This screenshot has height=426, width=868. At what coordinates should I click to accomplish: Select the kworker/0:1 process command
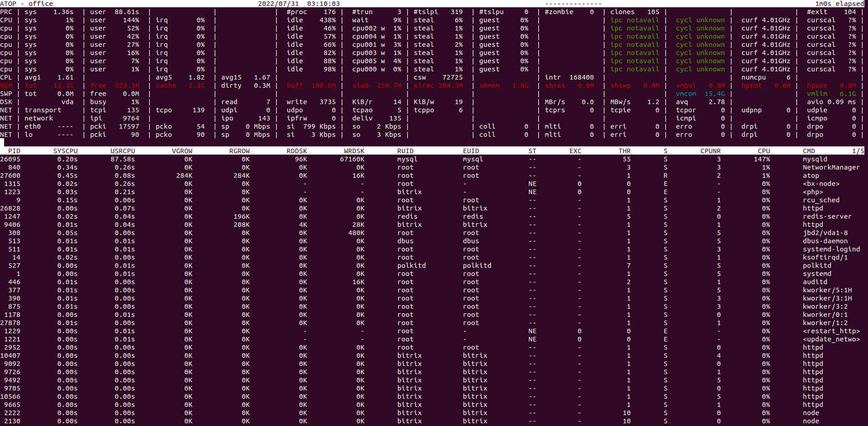tap(825, 315)
